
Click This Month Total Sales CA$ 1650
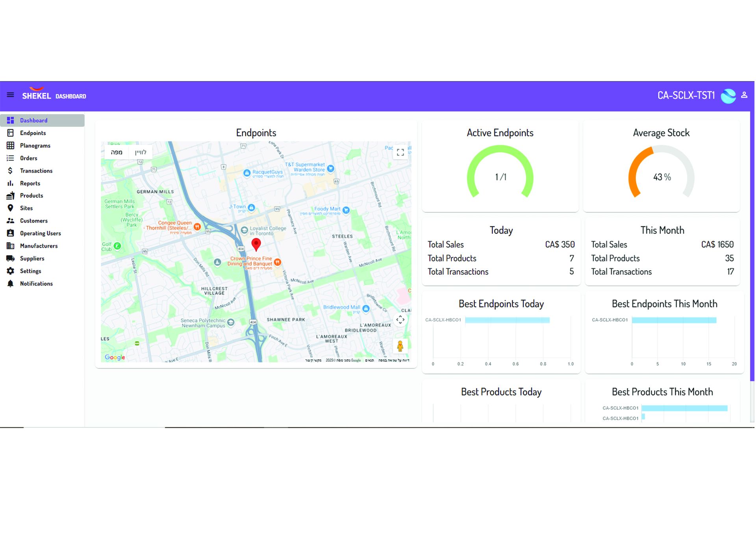[x=717, y=245]
